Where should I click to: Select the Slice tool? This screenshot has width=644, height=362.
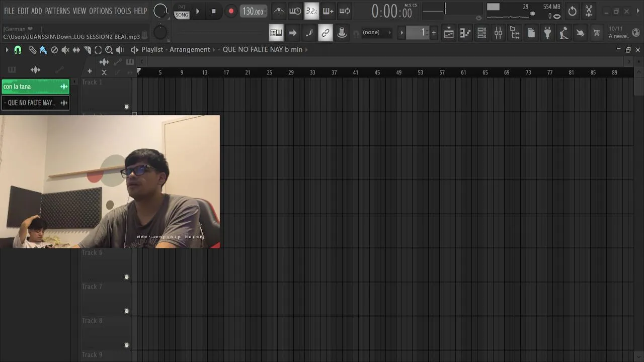pos(87,50)
